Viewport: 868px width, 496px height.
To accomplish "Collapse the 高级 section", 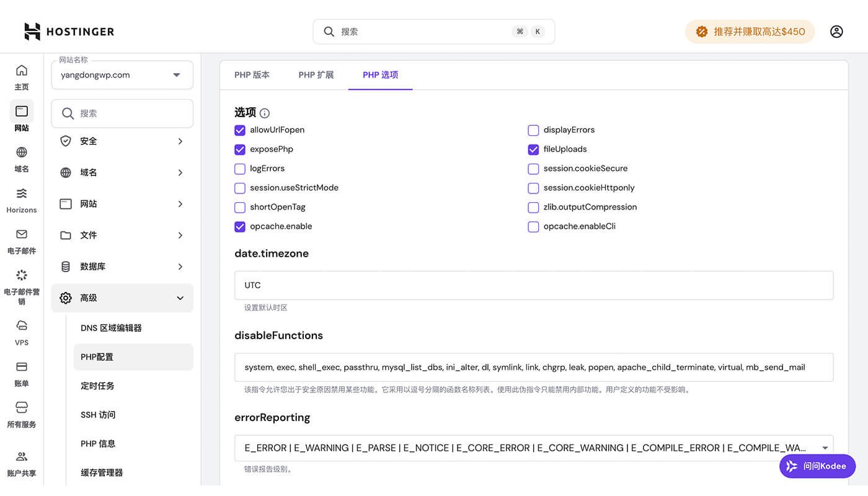I will (122, 298).
